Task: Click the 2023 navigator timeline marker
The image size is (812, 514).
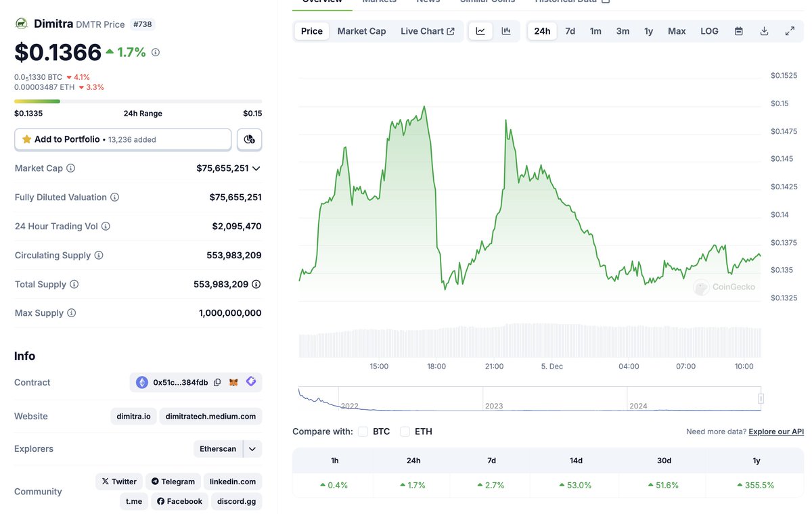Action: click(x=494, y=406)
